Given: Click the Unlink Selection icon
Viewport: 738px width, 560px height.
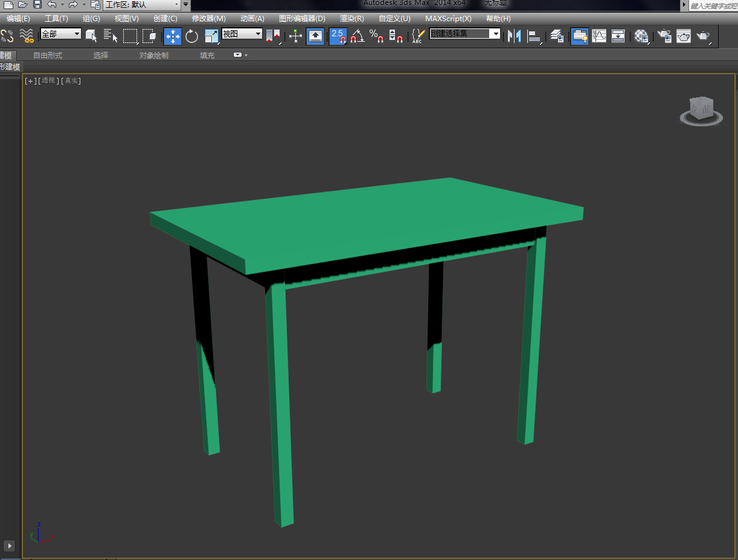Looking at the screenshot, I should [7, 36].
